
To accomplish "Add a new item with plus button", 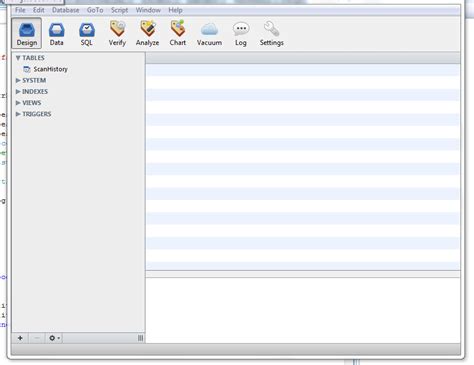I will 20,338.
